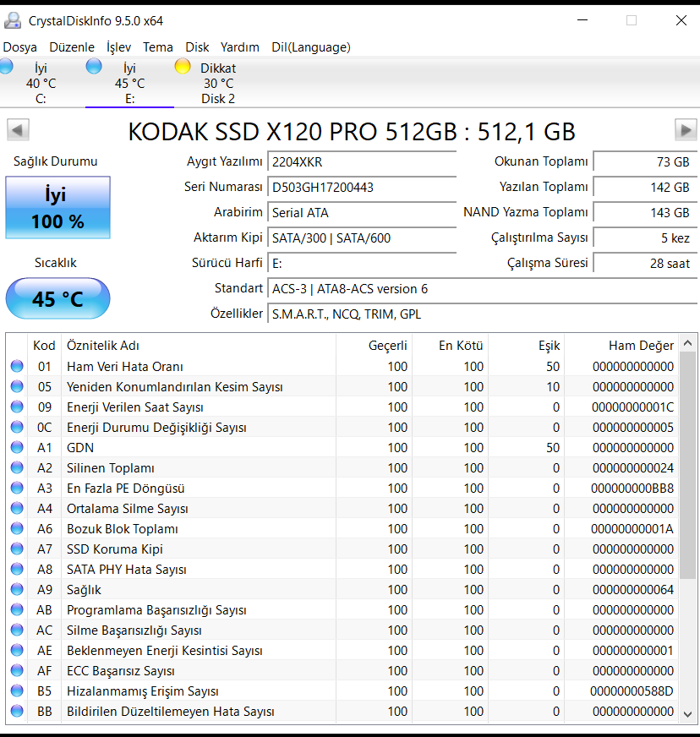Screen dimensions: 700x737
Task: Click the NAND Yazma Toplamı value 143 GB
Action: pyautogui.click(x=645, y=213)
